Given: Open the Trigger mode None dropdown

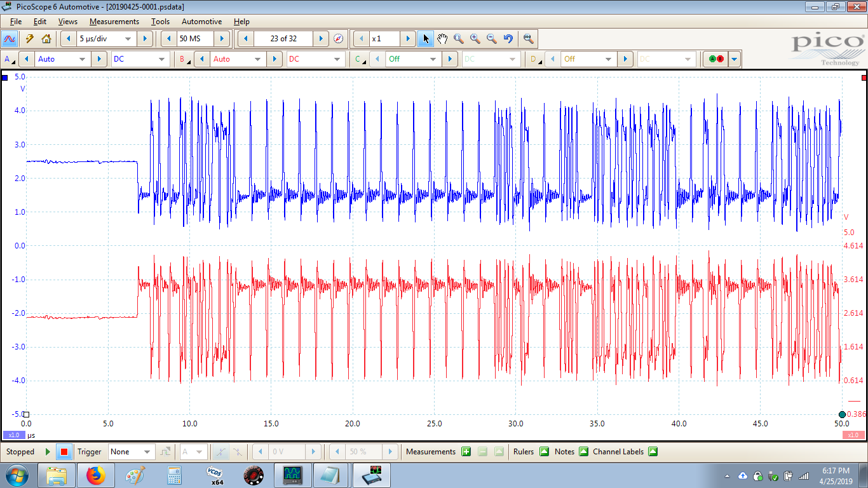Looking at the screenshot, I should tap(147, 452).
